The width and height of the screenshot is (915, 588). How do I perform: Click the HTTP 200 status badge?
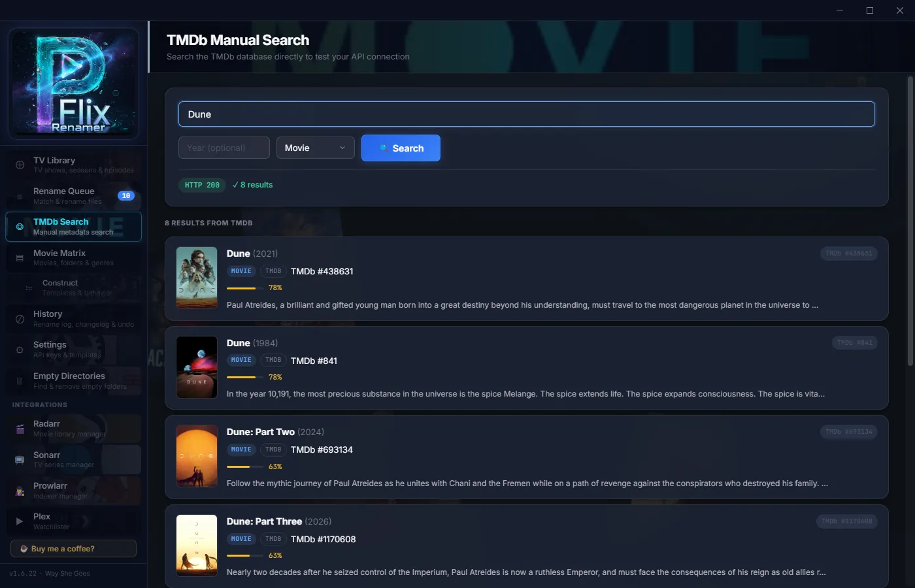[202, 185]
